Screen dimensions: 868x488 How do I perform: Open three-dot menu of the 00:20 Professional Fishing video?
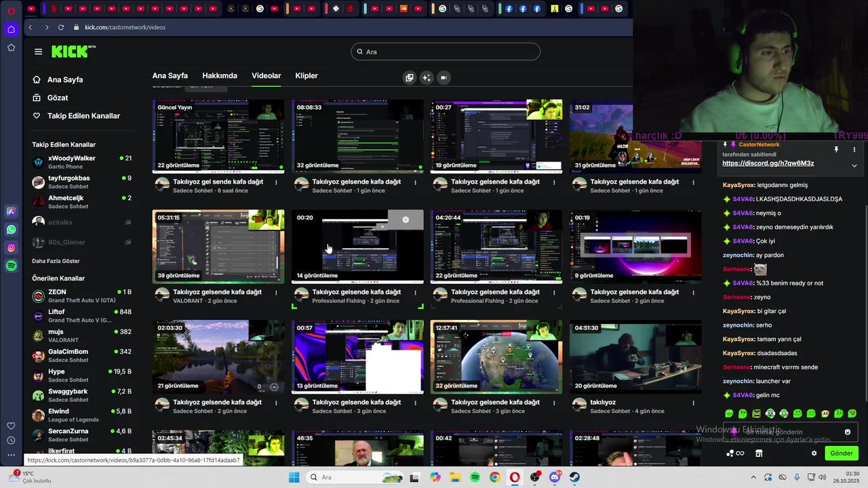(416, 293)
